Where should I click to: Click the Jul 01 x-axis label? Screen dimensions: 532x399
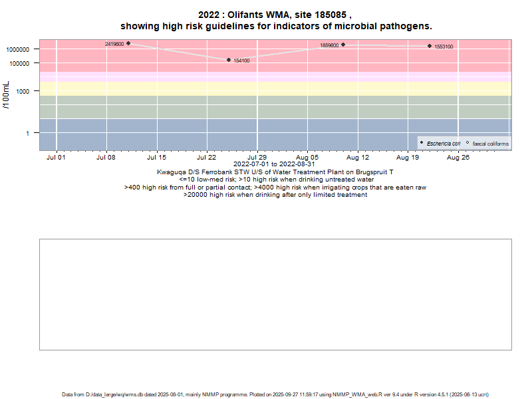(56, 158)
